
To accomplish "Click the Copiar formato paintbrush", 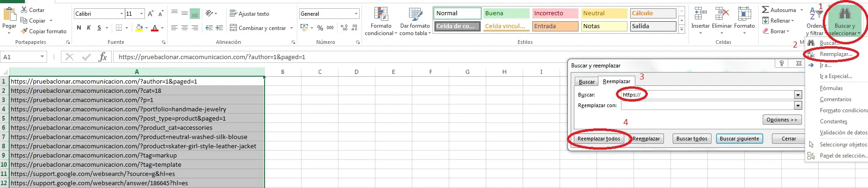I will [x=24, y=31].
